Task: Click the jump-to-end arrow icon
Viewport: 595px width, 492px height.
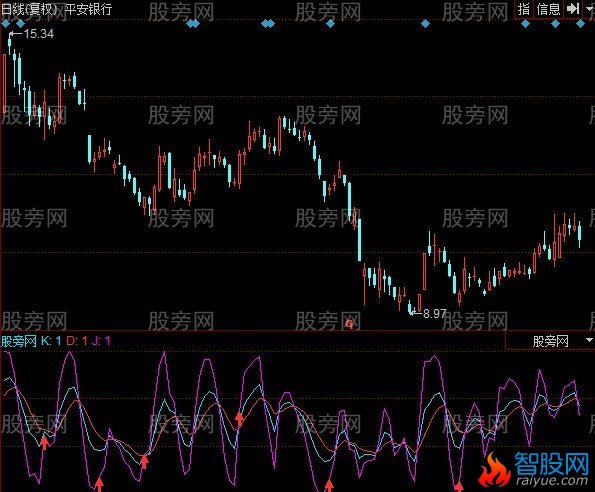Action: click(573, 8)
